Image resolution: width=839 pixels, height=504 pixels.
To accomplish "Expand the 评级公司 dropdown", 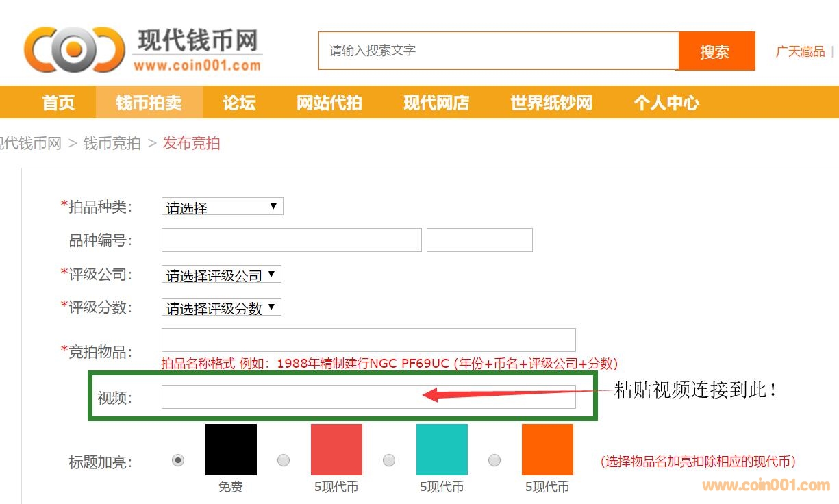I will click(221, 275).
